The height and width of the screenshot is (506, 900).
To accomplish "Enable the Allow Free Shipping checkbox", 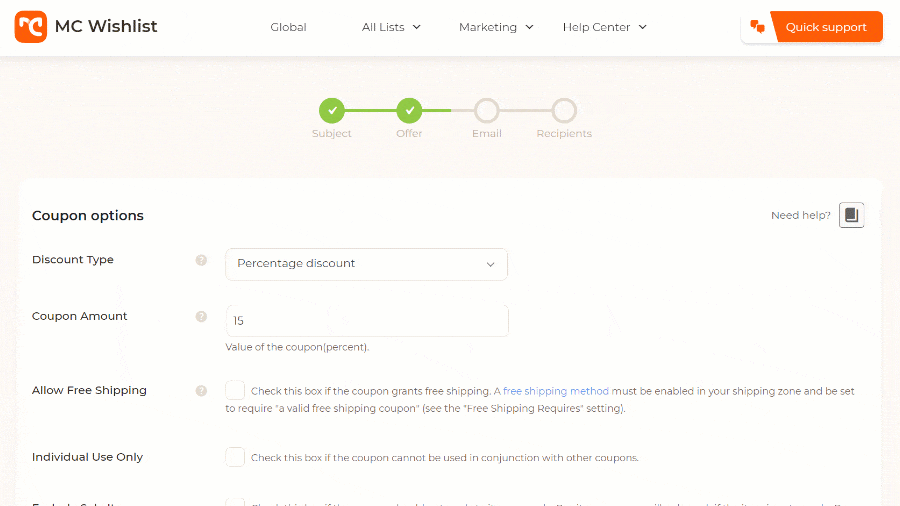I will tap(235, 391).
